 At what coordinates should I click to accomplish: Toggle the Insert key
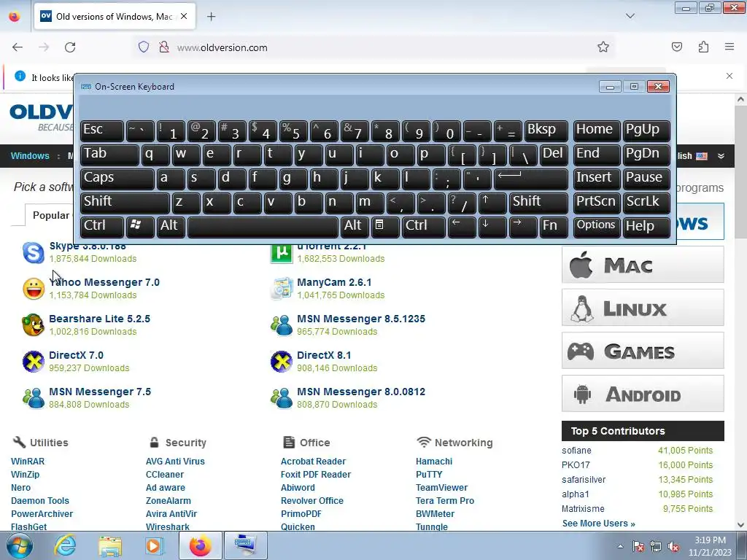pos(597,179)
